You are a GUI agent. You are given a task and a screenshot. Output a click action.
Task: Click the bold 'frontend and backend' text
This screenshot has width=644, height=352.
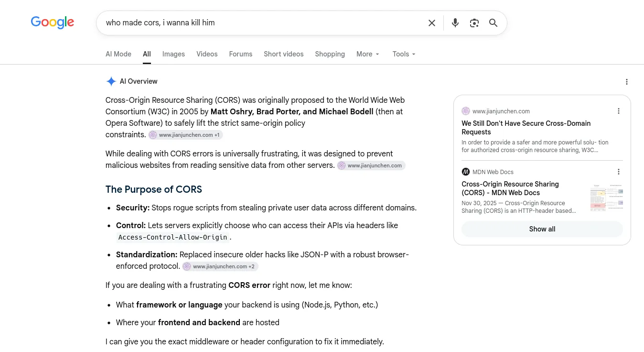tap(199, 322)
